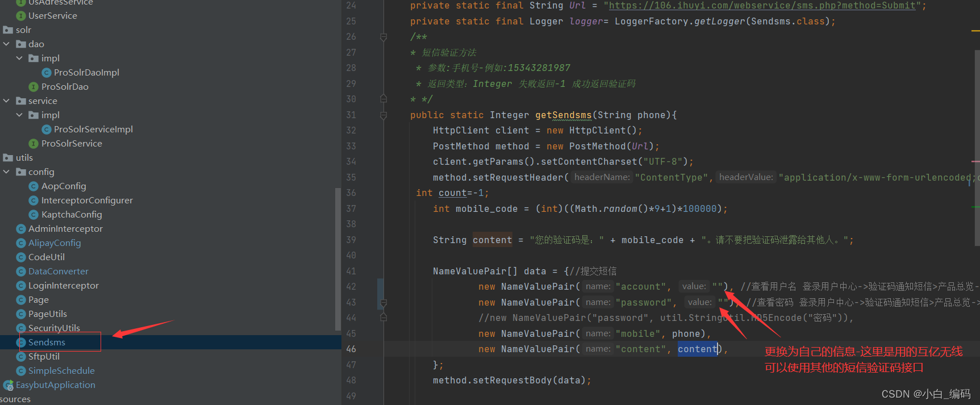
Task: Open the UserService interface file
Action: click(x=52, y=15)
